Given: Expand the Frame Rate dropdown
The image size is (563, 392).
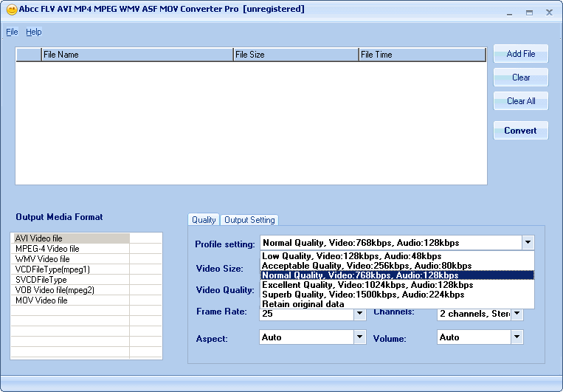Looking at the screenshot, I should click(359, 314).
